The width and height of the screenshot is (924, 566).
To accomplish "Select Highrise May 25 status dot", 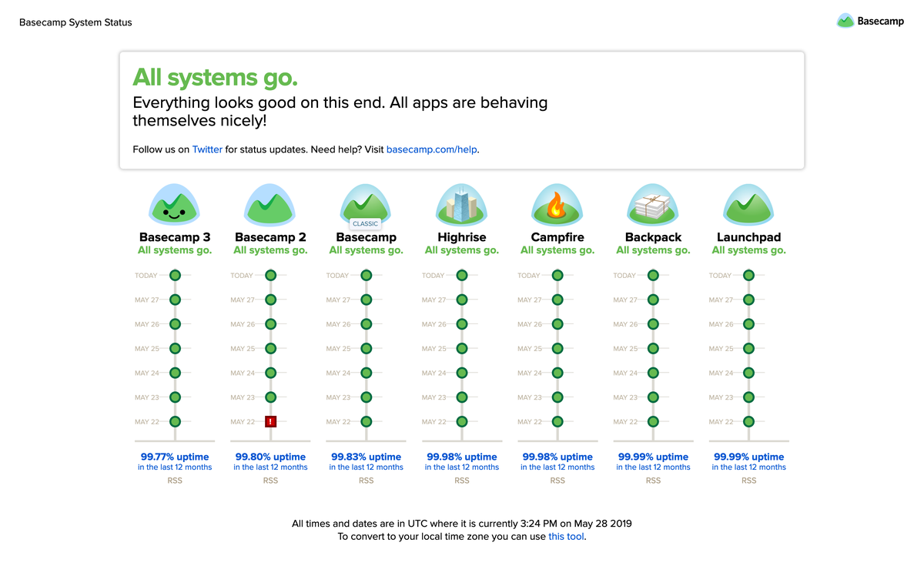I will pyautogui.click(x=462, y=348).
